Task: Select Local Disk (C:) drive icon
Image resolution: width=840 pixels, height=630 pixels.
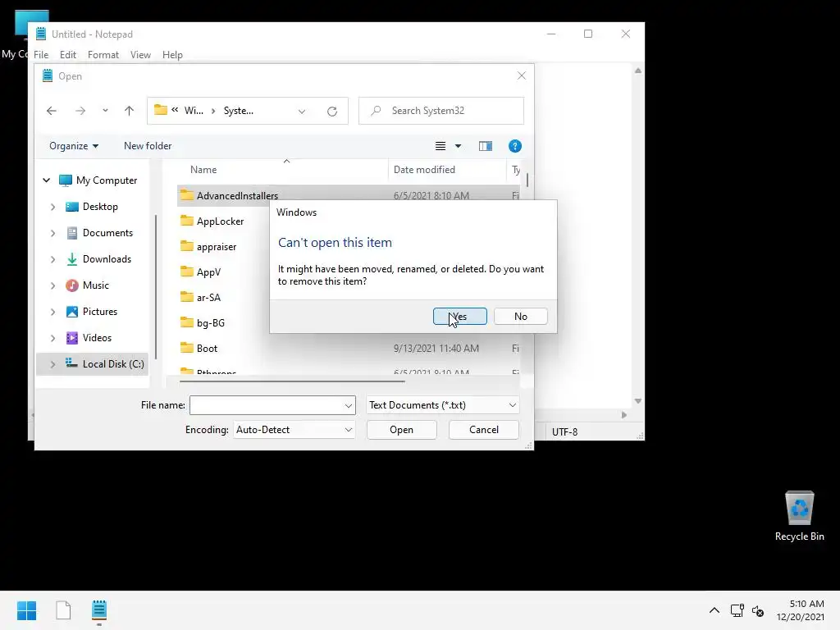Action: point(72,363)
